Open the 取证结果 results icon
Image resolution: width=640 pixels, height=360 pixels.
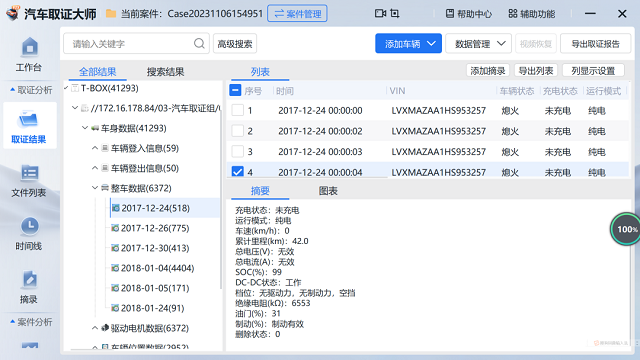(x=29, y=120)
